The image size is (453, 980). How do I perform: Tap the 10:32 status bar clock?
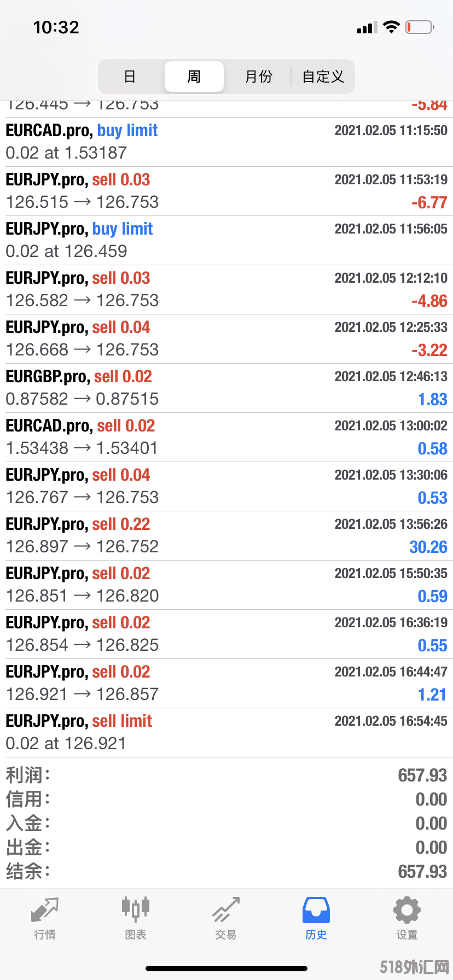coord(56,27)
